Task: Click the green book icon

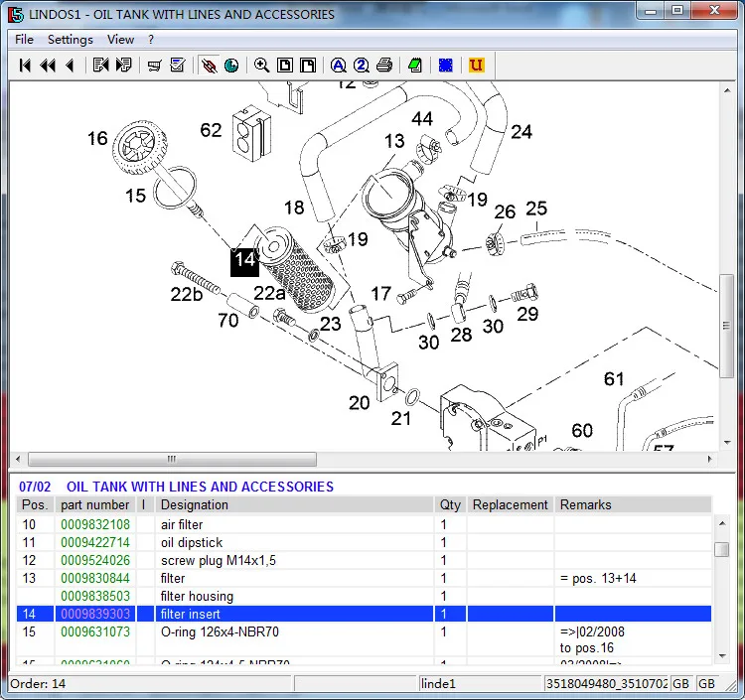Action: click(x=415, y=66)
